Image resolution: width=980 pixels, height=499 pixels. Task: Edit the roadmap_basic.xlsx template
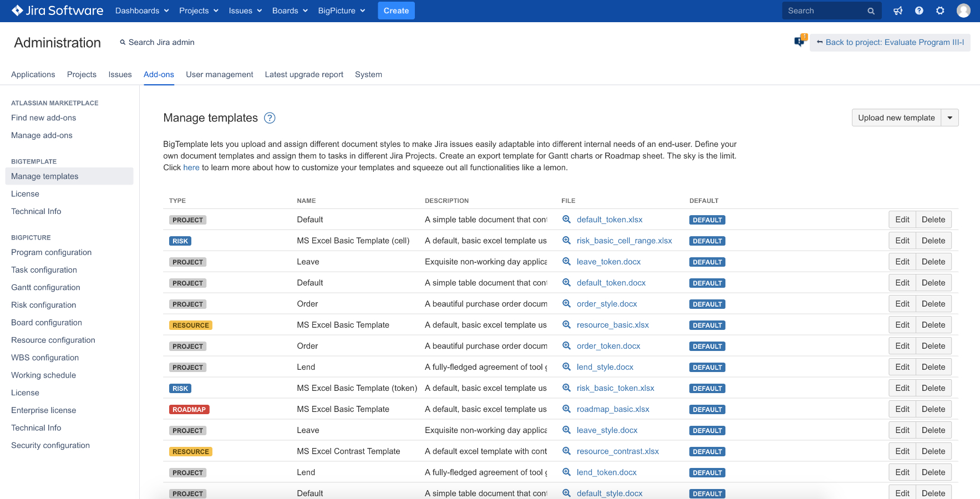902,409
